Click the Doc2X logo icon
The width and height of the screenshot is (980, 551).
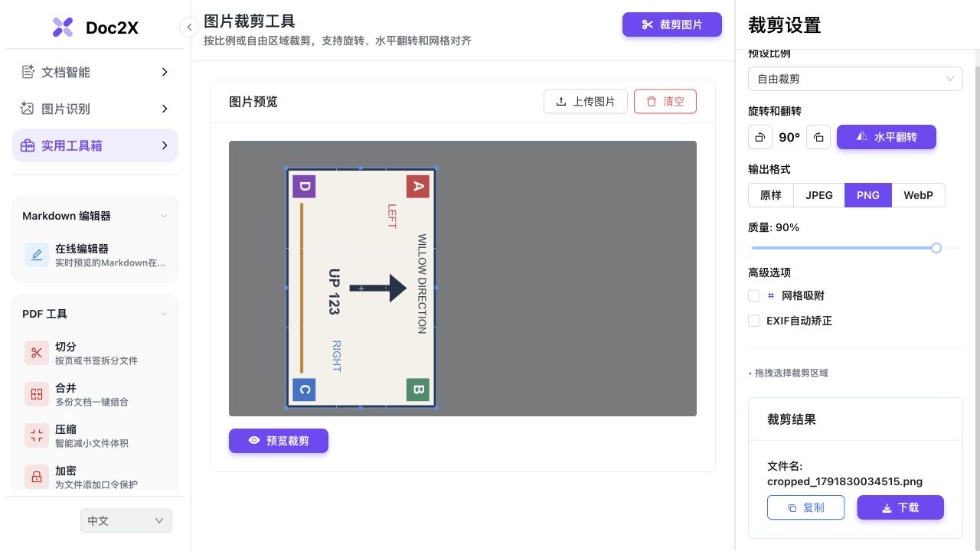click(63, 28)
